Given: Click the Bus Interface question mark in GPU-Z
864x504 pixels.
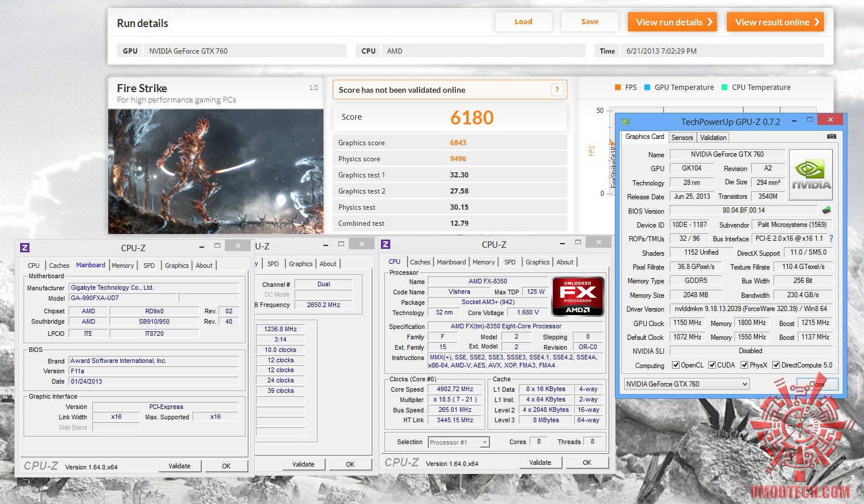Looking at the screenshot, I should [x=831, y=238].
